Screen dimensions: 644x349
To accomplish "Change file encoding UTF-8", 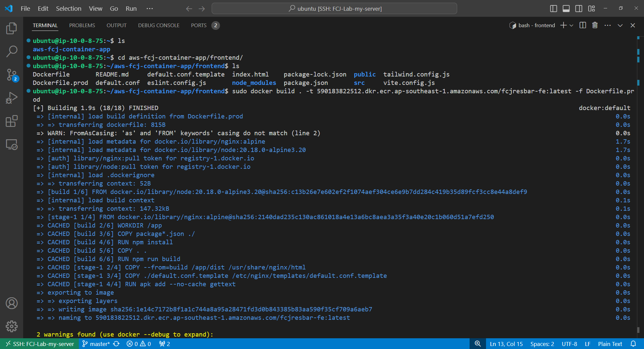I will [x=570, y=344].
